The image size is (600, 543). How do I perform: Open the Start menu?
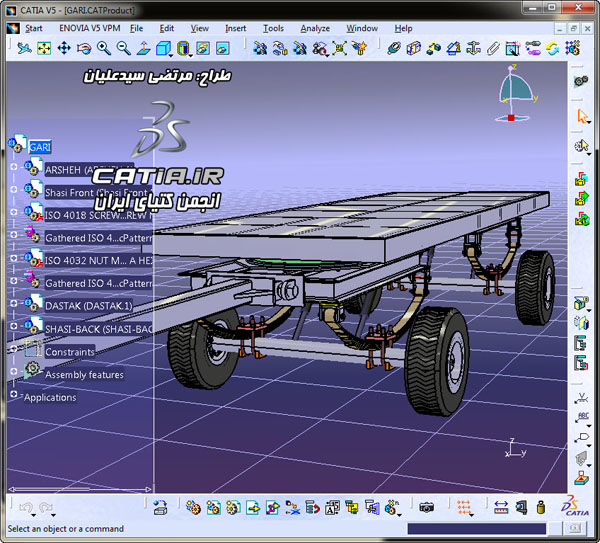pos(34,28)
